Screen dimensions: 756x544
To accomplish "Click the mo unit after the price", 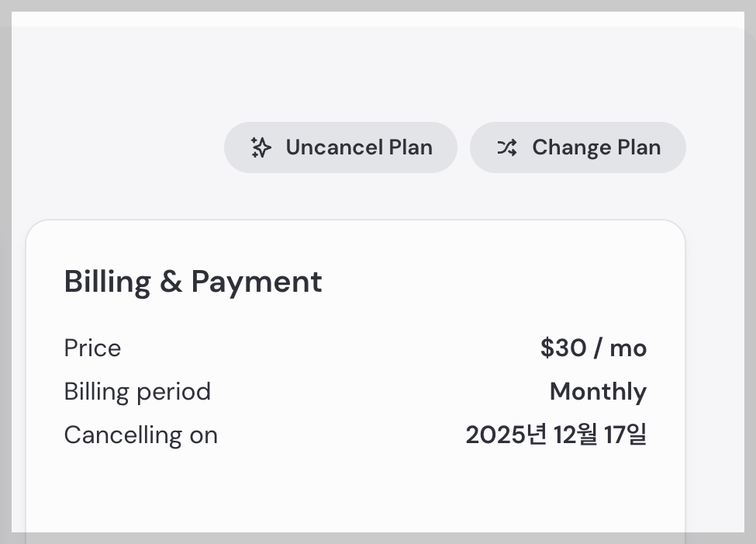I will click(x=628, y=348).
